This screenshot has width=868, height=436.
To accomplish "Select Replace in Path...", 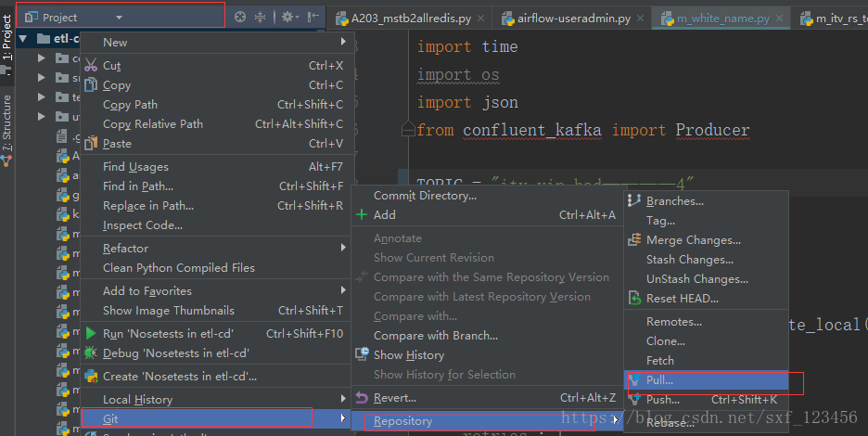I will pos(217,205).
